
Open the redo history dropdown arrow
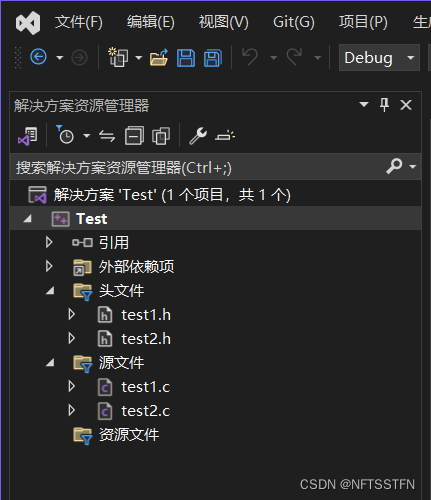point(318,58)
